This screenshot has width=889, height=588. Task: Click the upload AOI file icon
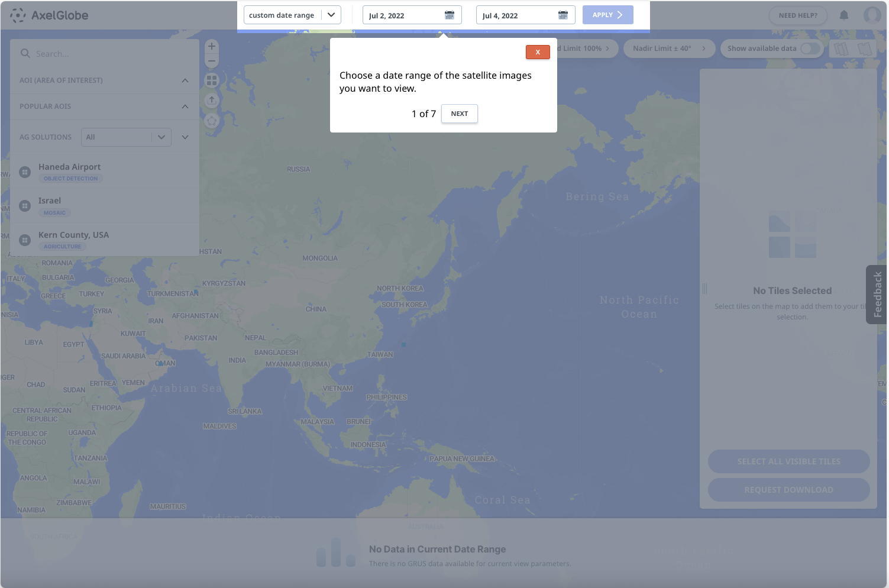(212, 101)
